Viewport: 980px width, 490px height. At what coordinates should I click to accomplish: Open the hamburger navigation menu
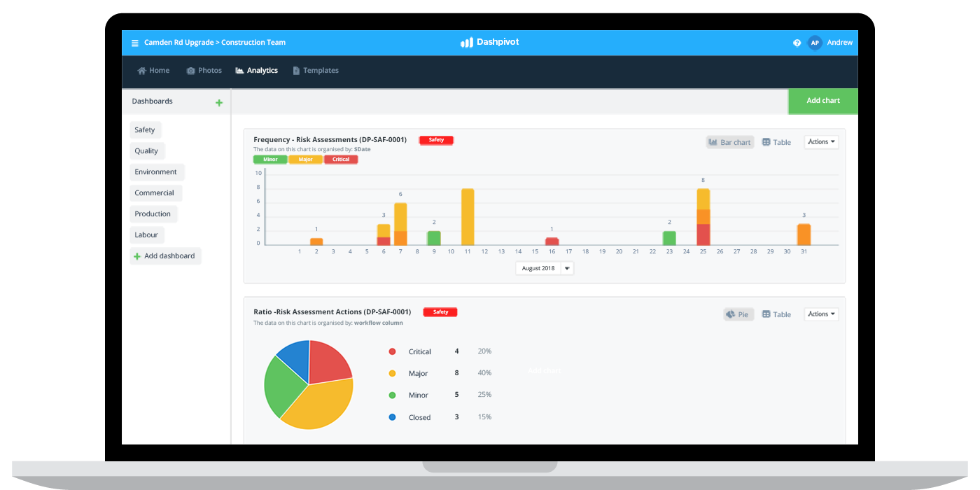click(133, 42)
